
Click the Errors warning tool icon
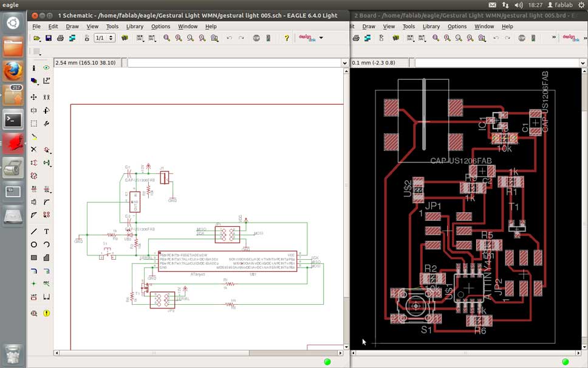click(47, 313)
